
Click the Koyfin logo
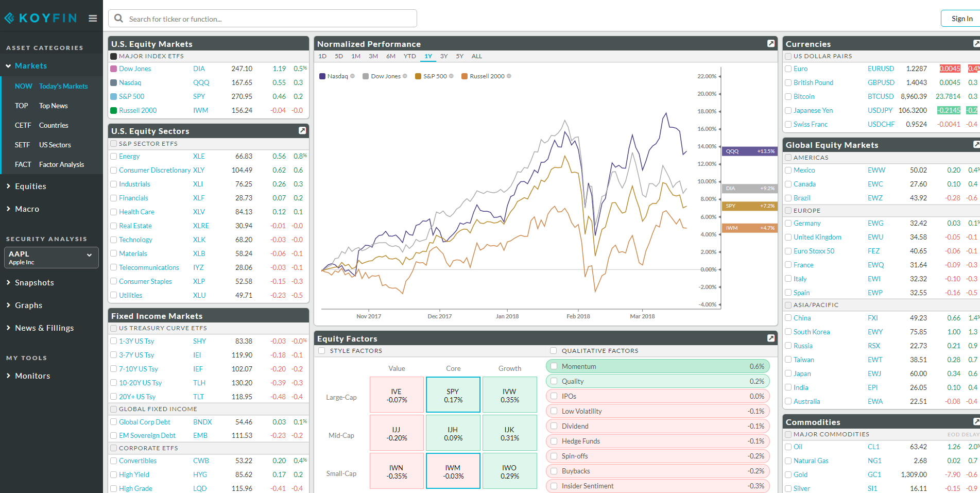click(40, 18)
